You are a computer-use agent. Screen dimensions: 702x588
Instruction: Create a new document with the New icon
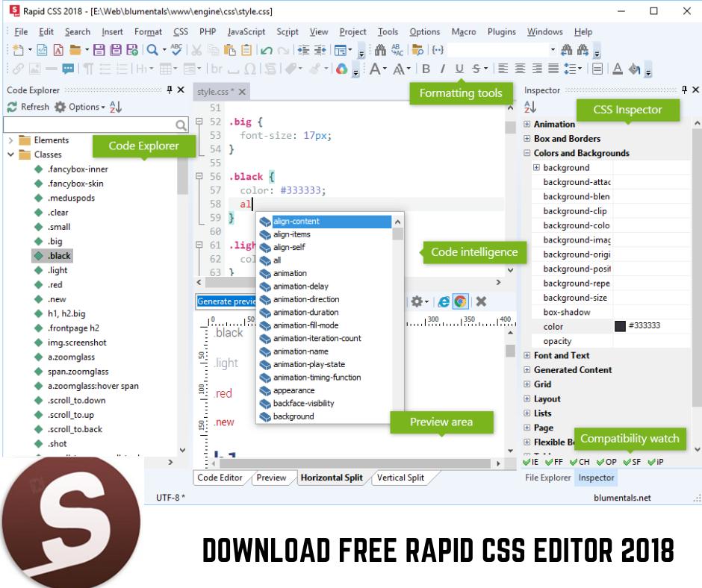click(19, 50)
